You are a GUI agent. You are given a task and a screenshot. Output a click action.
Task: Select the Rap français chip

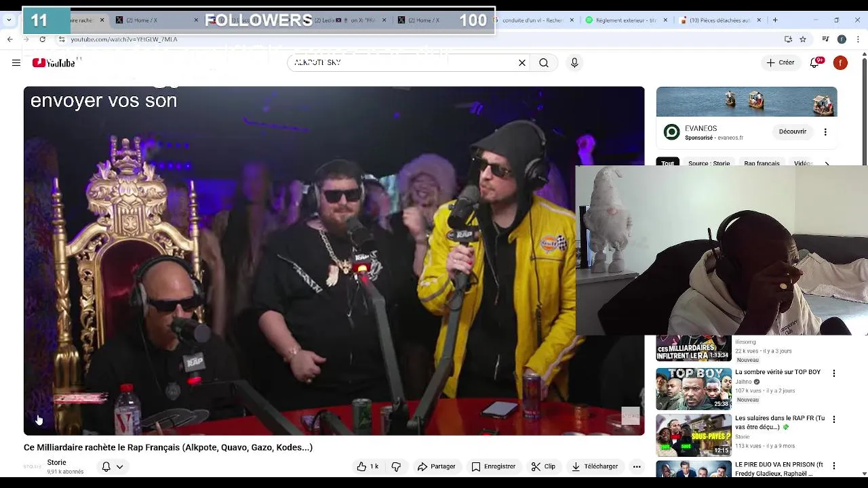coord(762,163)
